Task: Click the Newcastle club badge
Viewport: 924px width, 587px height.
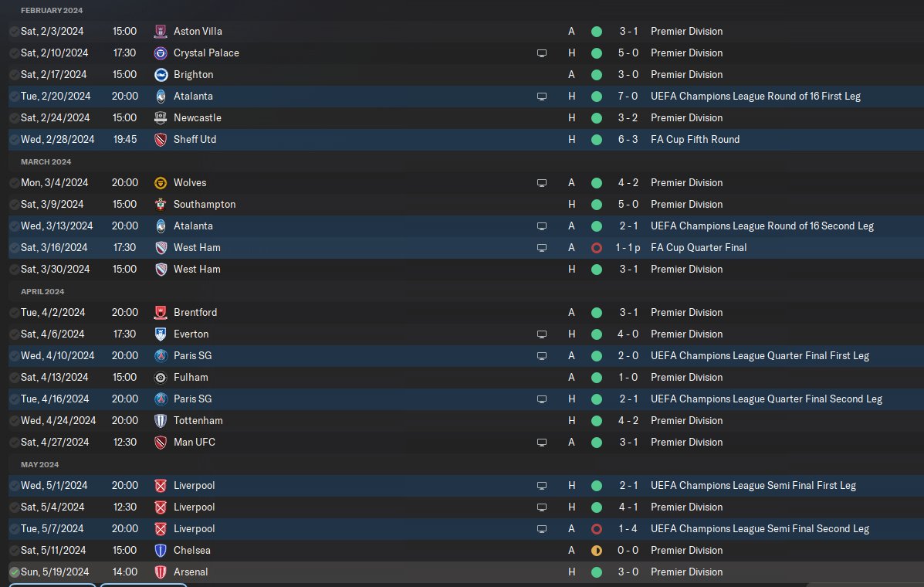Action: 161,118
